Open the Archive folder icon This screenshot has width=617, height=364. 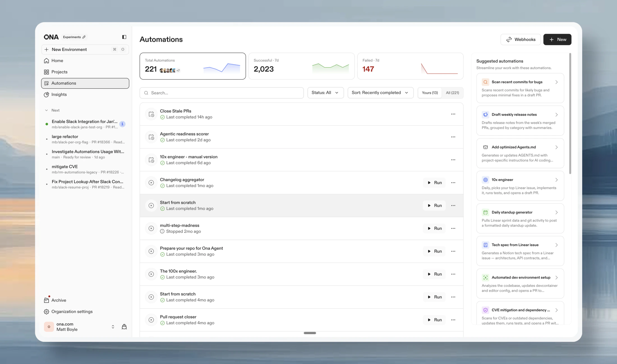47,300
